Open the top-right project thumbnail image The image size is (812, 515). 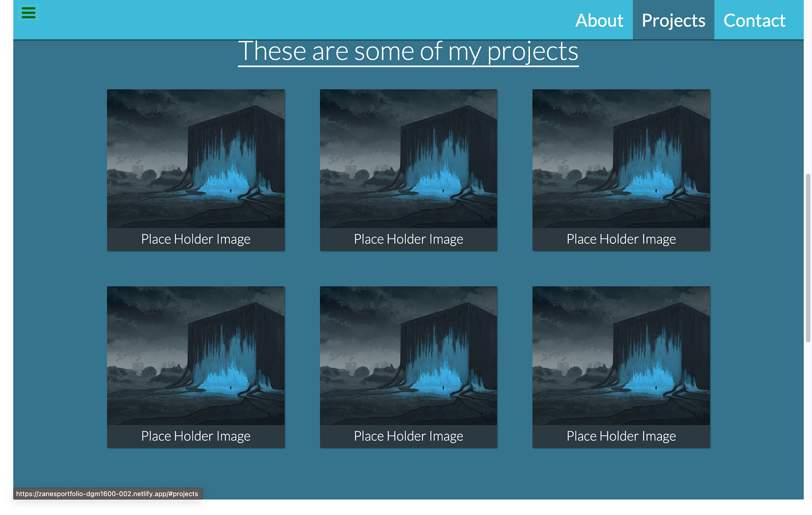(621, 159)
